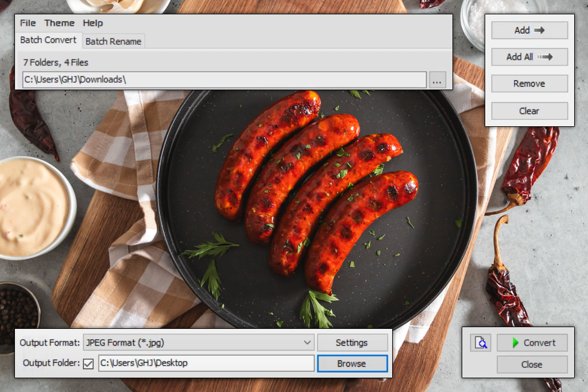Click the Remove button
Viewport: 588px width, 392px height.
click(529, 84)
